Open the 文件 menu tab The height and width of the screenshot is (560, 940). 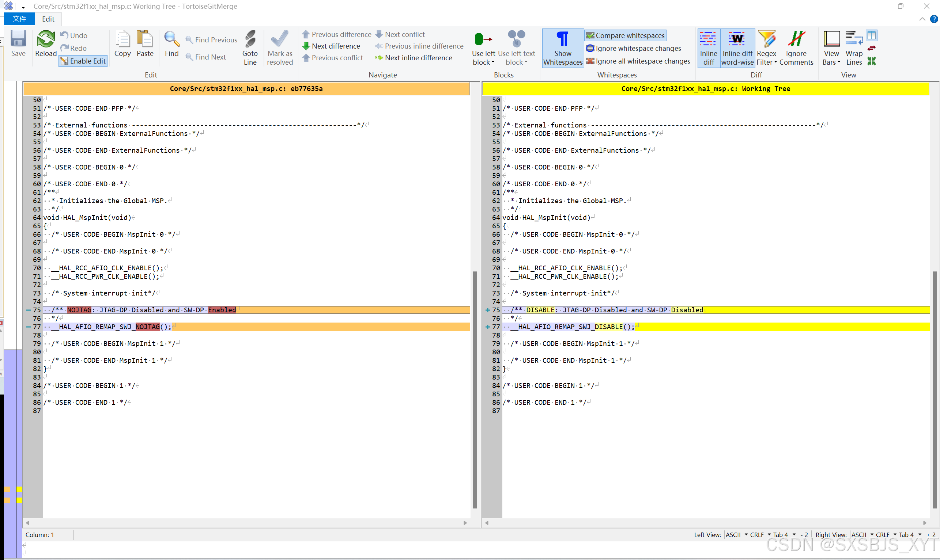pos(19,19)
